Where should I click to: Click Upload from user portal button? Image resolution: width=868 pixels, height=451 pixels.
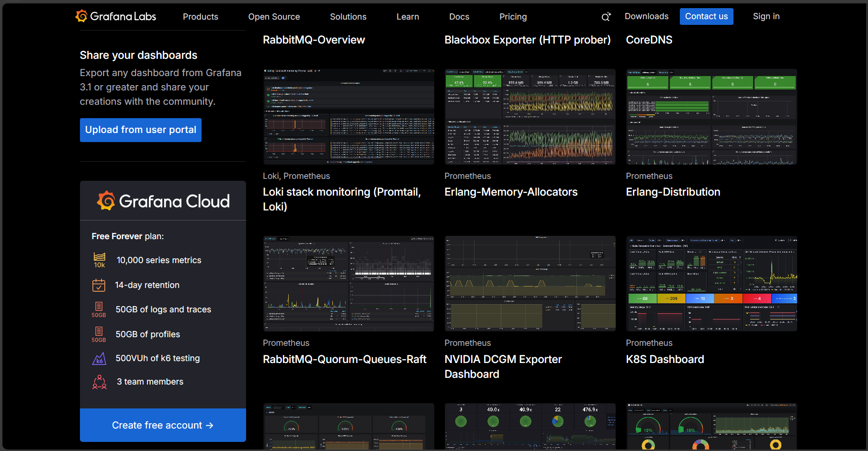(x=141, y=130)
